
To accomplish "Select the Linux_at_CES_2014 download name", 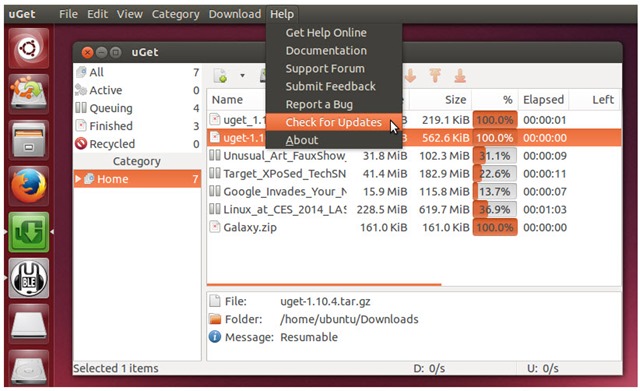I will [284, 210].
